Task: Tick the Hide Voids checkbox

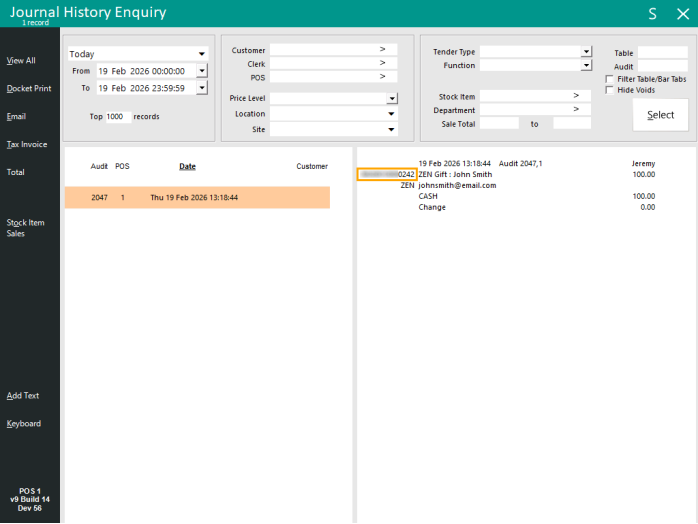Action: pos(610,90)
